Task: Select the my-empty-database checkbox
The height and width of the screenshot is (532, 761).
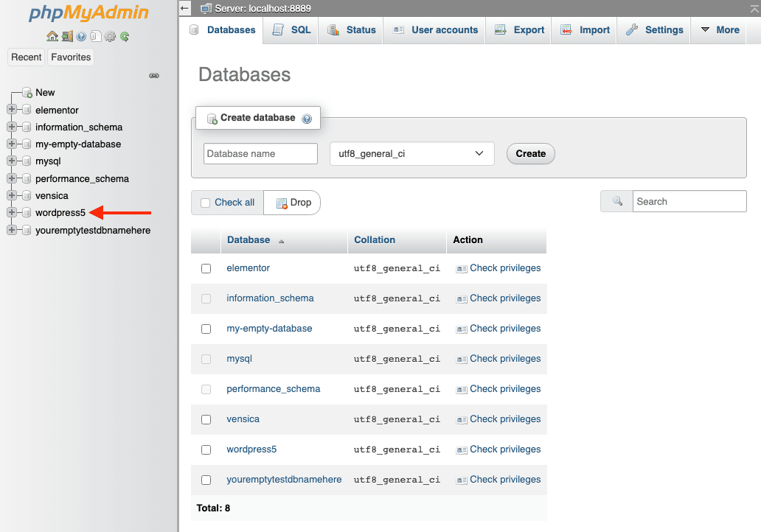Action: coord(206,329)
